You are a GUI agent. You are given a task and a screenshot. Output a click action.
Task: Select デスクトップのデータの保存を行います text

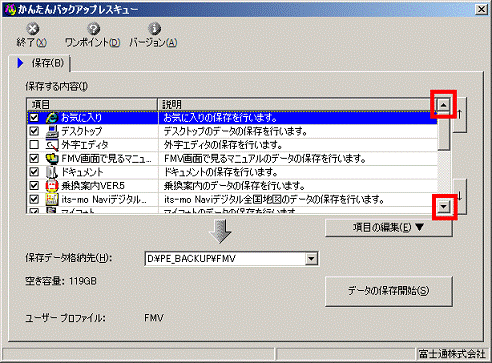(235, 131)
